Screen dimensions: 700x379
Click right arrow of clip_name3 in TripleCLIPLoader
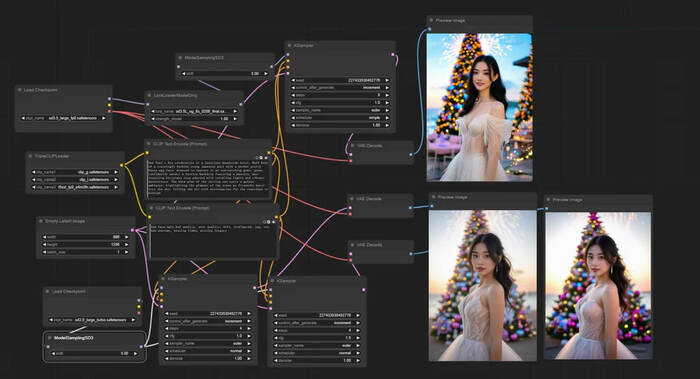[116, 187]
